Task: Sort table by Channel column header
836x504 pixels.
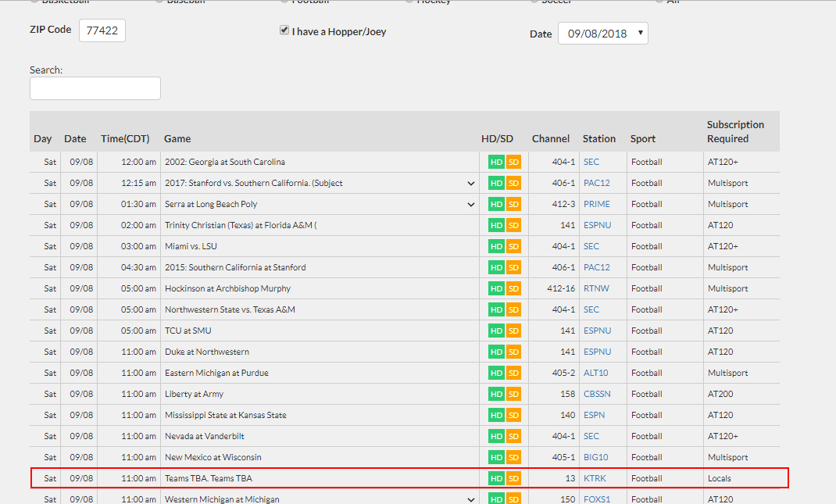Action: tap(551, 138)
